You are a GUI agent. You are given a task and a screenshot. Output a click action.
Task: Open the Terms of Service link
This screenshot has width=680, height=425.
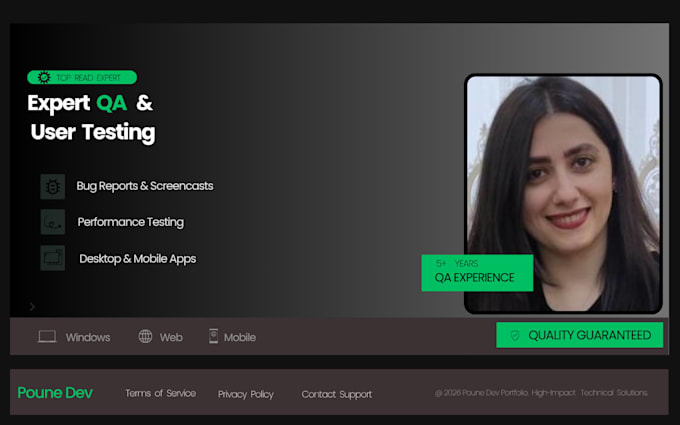point(160,393)
